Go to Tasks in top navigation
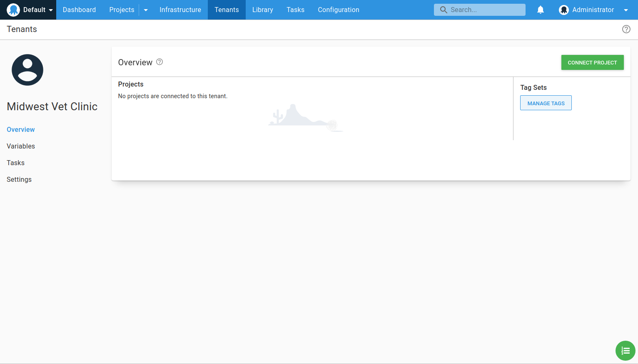Screen dimensions: 638x364 tap(295, 10)
